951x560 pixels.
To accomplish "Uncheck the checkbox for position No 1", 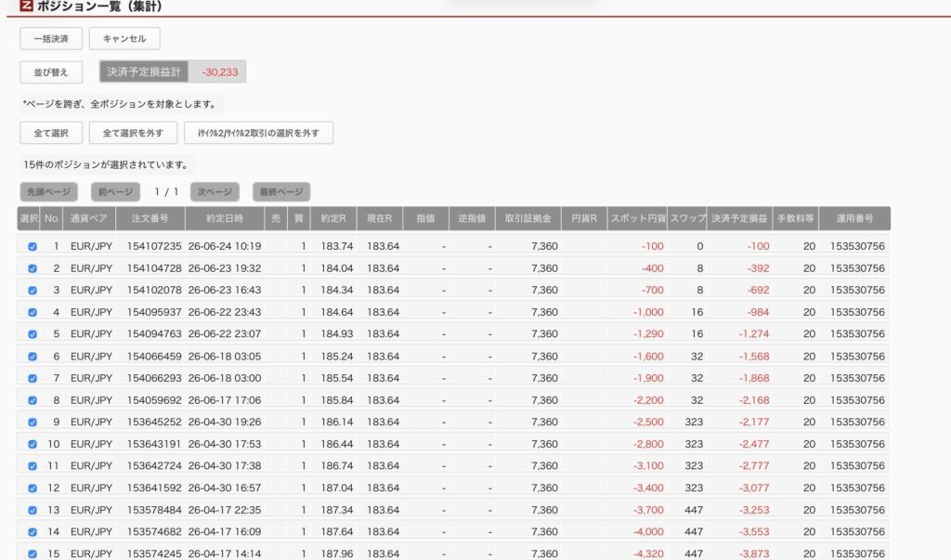I will (33, 246).
